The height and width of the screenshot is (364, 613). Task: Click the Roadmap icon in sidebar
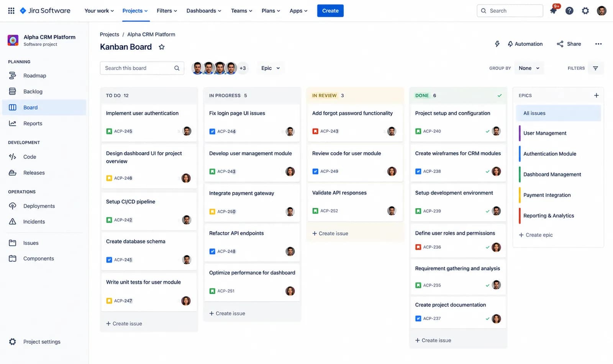pos(12,76)
